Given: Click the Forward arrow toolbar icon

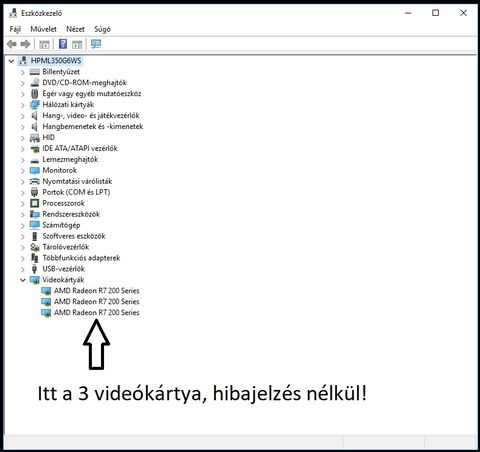Looking at the screenshot, I should click(x=25, y=44).
